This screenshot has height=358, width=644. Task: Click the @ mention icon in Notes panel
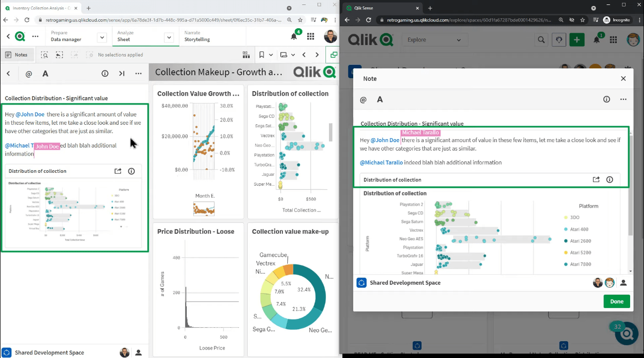pyautogui.click(x=28, y=73)
